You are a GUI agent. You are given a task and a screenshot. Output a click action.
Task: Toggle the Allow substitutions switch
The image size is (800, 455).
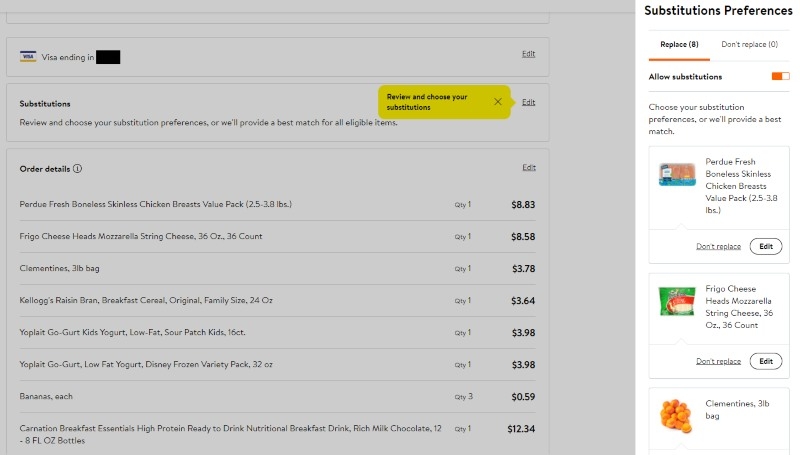[780, 76]
